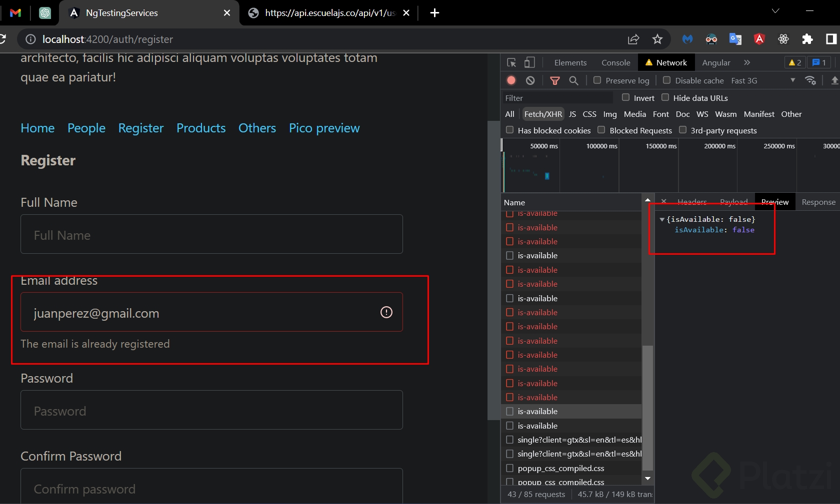The width and height of the screenshot is (840, 504).
Task: Open the Response tab
Action: pyautogui.click(x=818, y=202)
